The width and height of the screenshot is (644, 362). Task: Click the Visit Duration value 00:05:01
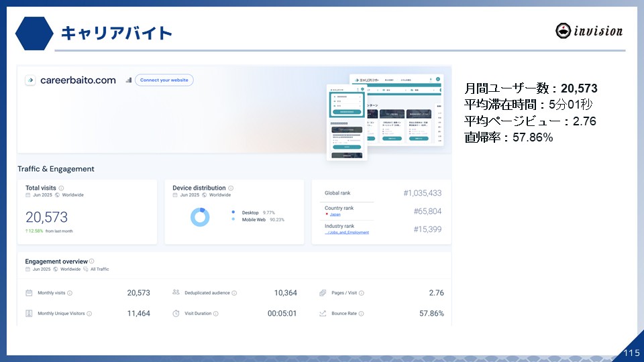(282, 314)
